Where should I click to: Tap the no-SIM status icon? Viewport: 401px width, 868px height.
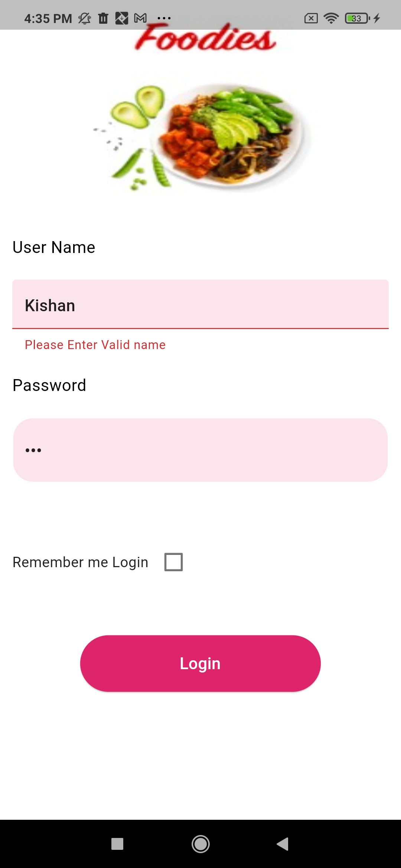311,18
